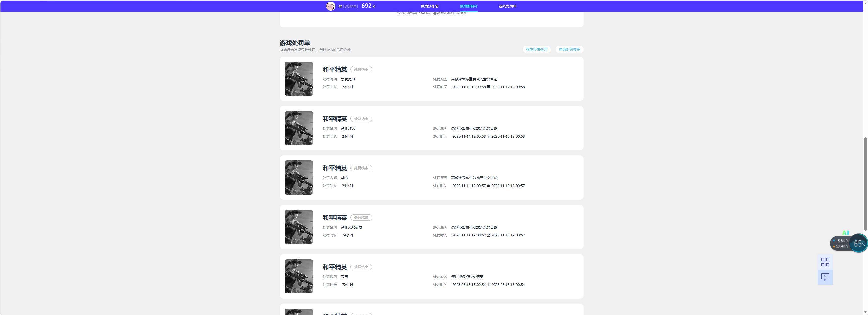Viewport: 868px width, 315px height.
Task: Click the 692分 credit score in the header
Action: (368, 6)
